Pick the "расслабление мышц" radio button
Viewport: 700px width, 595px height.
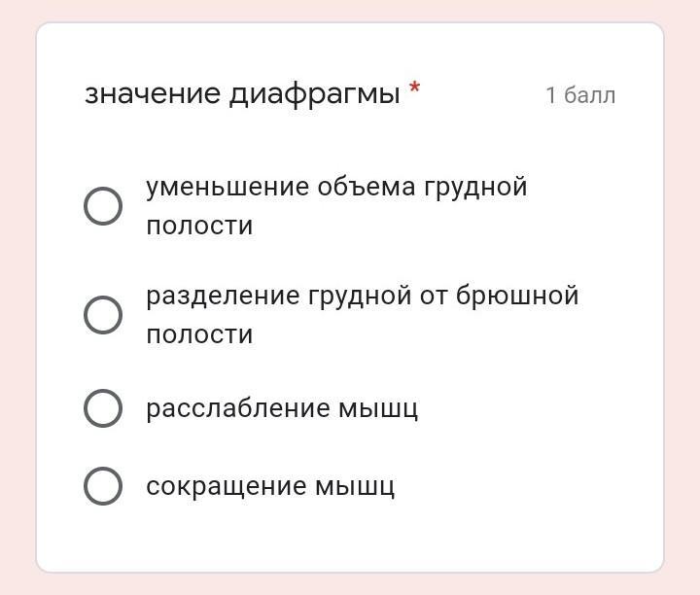pos(103,408)
